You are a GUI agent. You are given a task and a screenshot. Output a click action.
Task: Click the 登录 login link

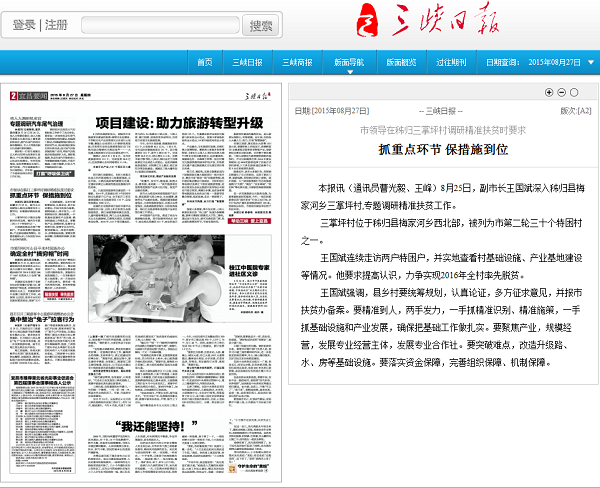pos(24,26)
